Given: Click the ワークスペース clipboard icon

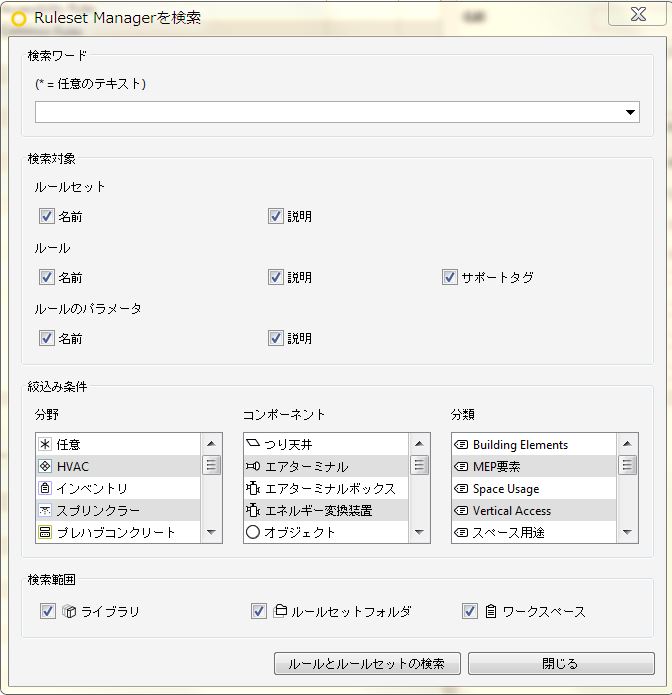Looking at the screenshot, I should 491,611.
